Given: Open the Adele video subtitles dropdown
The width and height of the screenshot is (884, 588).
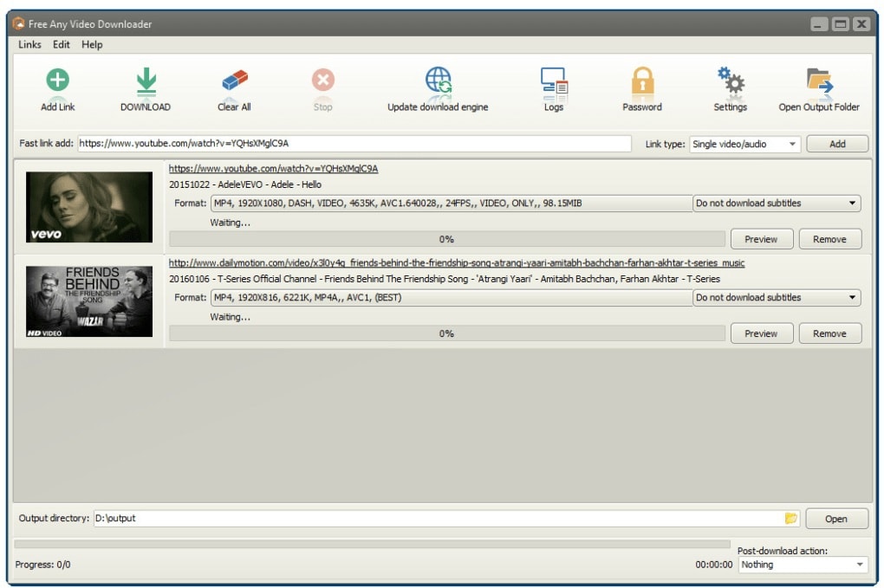Looking at the screenshot, I should point(777,204).
